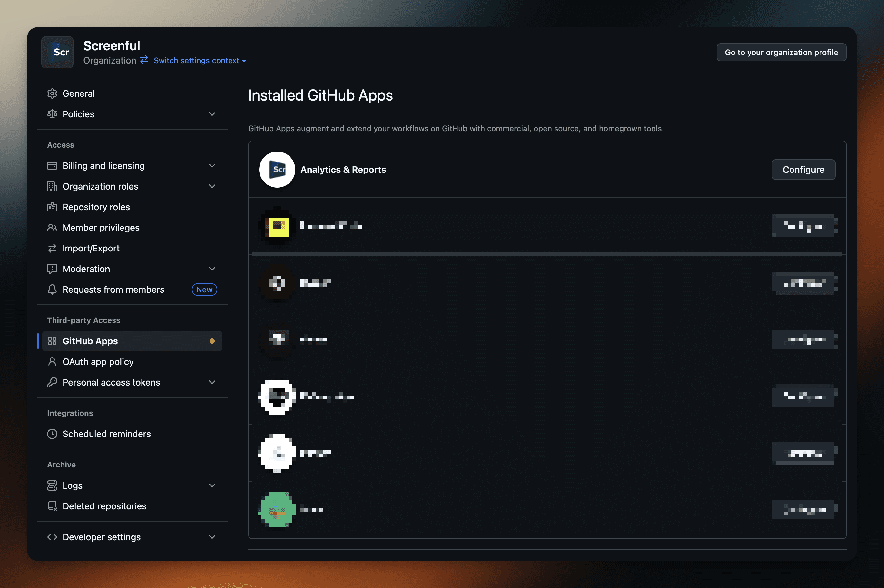Expand the Logs section chevron
The height and width of the screenshot is (588, 884).
[x=212, y=485]
